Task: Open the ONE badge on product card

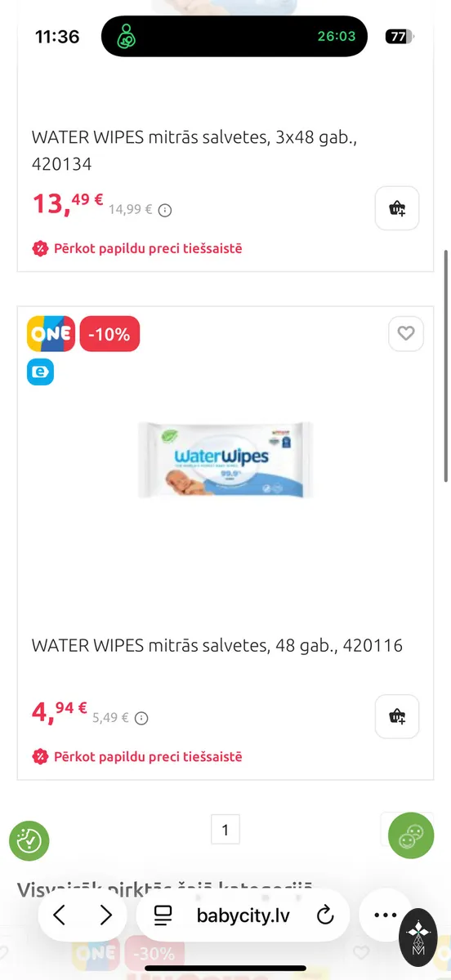Action: tap(51, 334)
